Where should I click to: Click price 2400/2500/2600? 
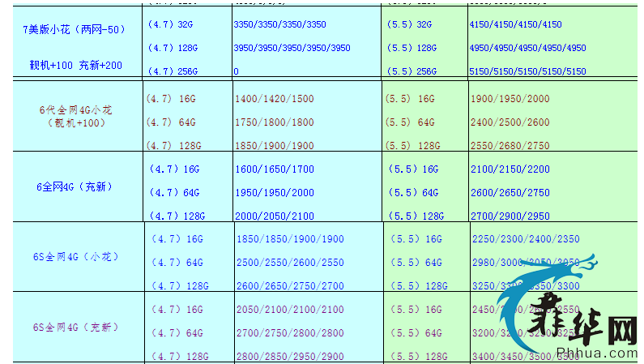(510, 122)
